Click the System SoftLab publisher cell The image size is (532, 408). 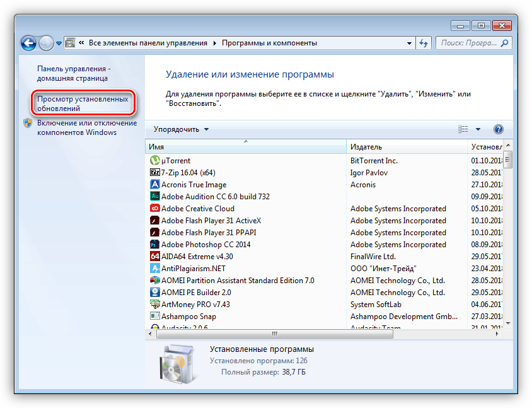(376, 304)
